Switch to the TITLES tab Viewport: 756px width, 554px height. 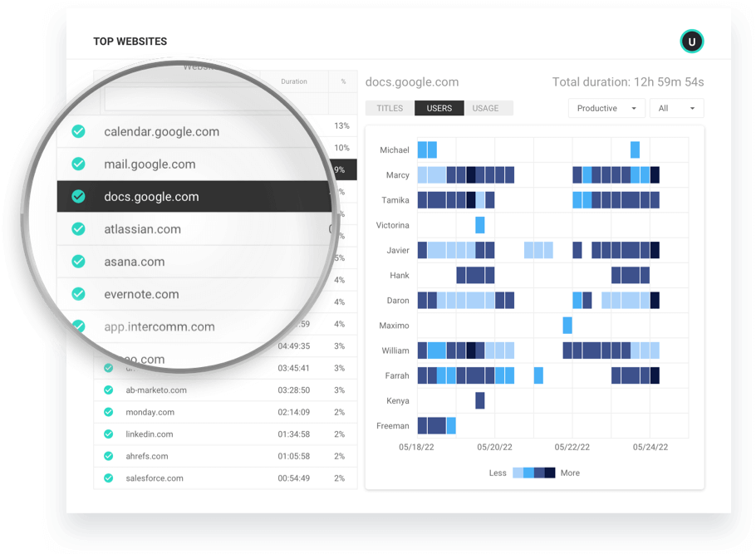(x=390, y=108)
